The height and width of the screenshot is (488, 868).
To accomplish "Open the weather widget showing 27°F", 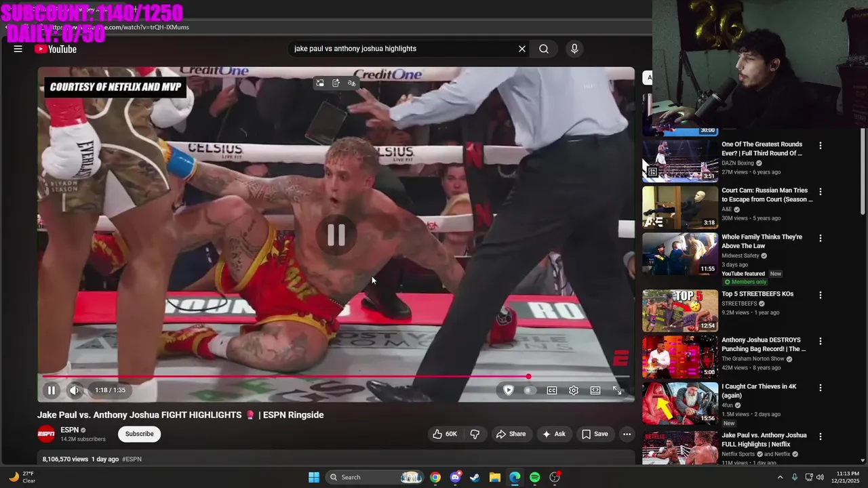I will click(x=22, y=477).
